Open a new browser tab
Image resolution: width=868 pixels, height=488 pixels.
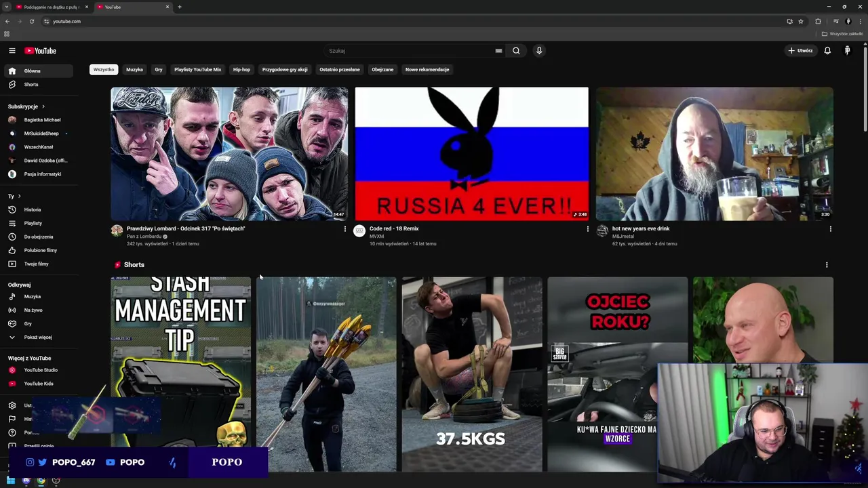click(x=180, y=7)
